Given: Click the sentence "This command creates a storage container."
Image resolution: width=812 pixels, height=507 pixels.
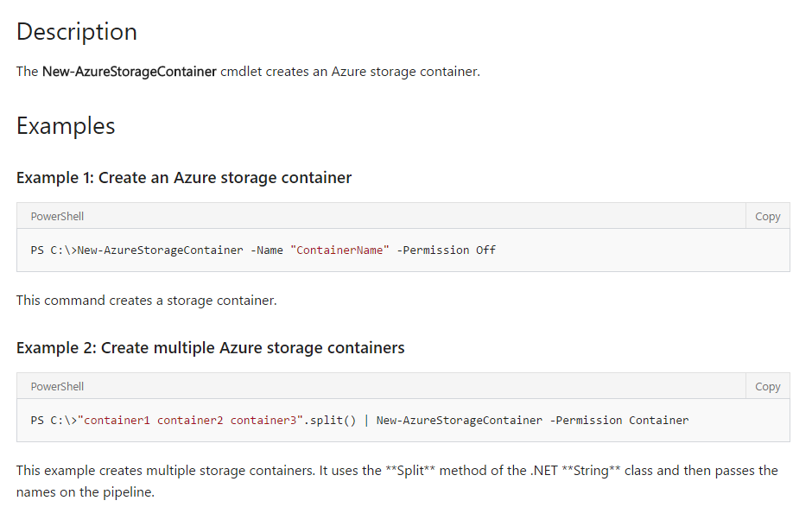Looking at the screenshot, I should (147, 301).
